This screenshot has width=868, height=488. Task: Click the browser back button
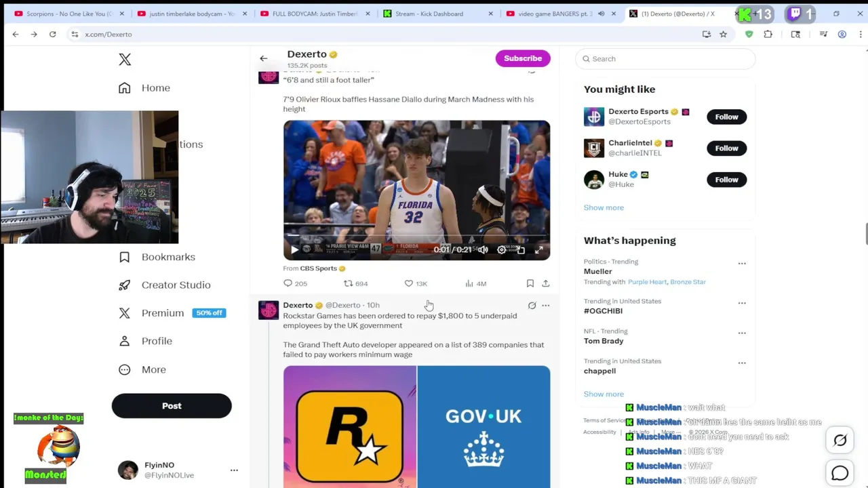tap(16, 34)
